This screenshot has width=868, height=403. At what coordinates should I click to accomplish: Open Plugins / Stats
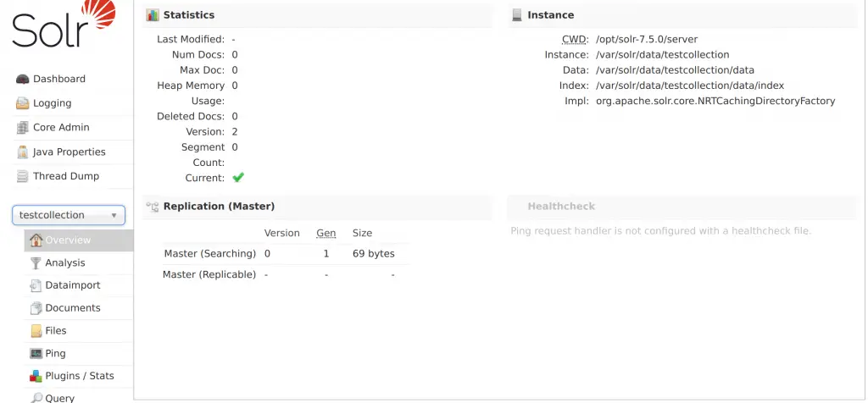tap(80, 376)
